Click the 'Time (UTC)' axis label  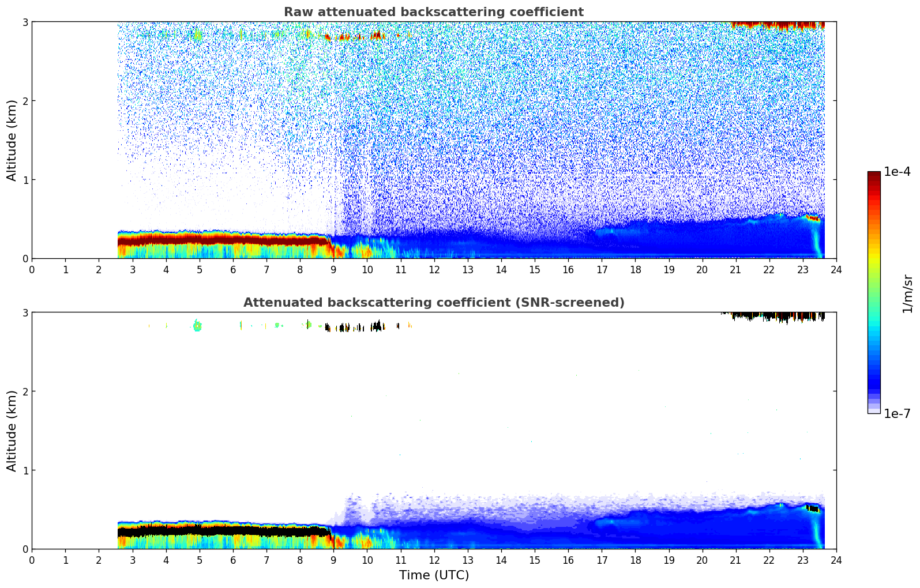tap(434, 575)
